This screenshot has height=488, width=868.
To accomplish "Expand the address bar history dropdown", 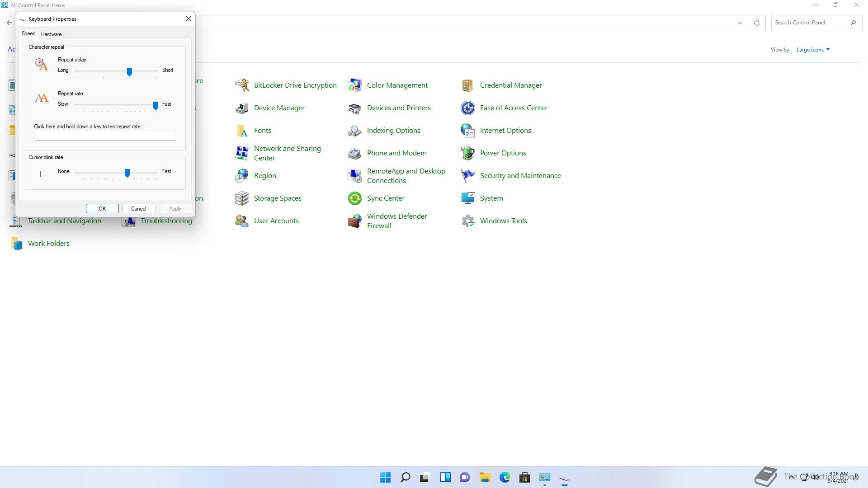I will 740,23.
